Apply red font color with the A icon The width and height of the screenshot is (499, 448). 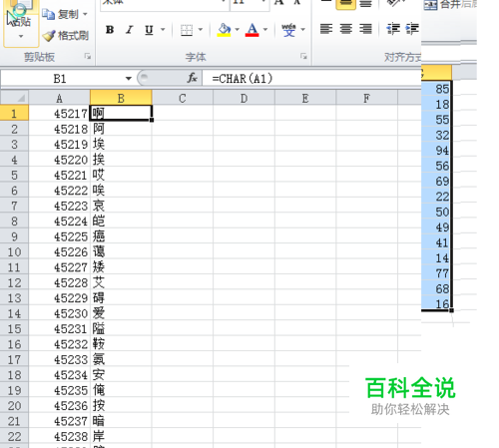[x=251, y=30]
